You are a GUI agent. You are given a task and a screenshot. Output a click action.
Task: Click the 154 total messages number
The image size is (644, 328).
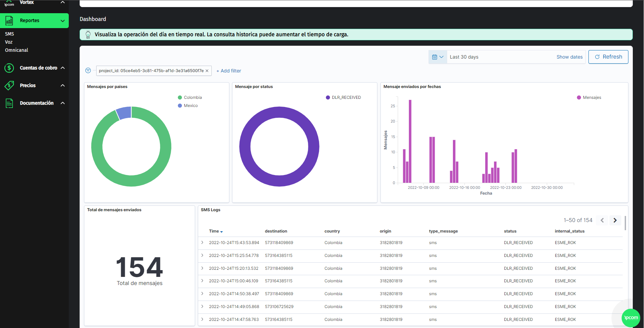pyautogui.click(x=139, y=267)
